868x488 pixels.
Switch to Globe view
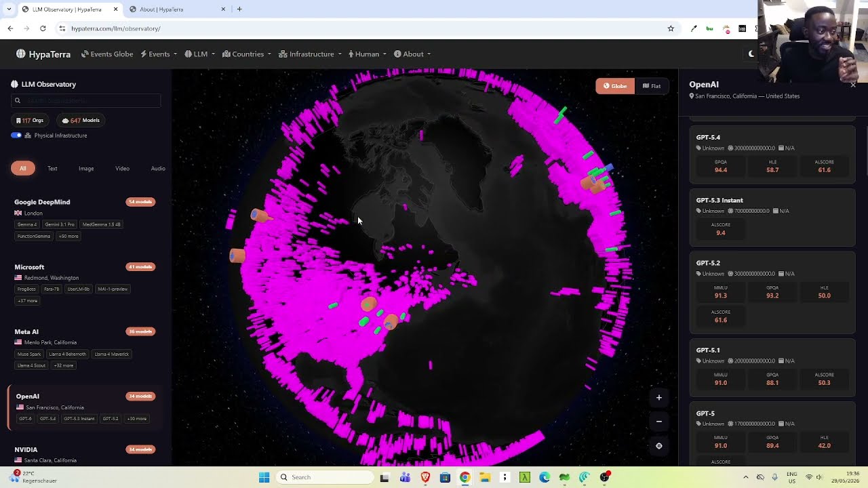615,86
